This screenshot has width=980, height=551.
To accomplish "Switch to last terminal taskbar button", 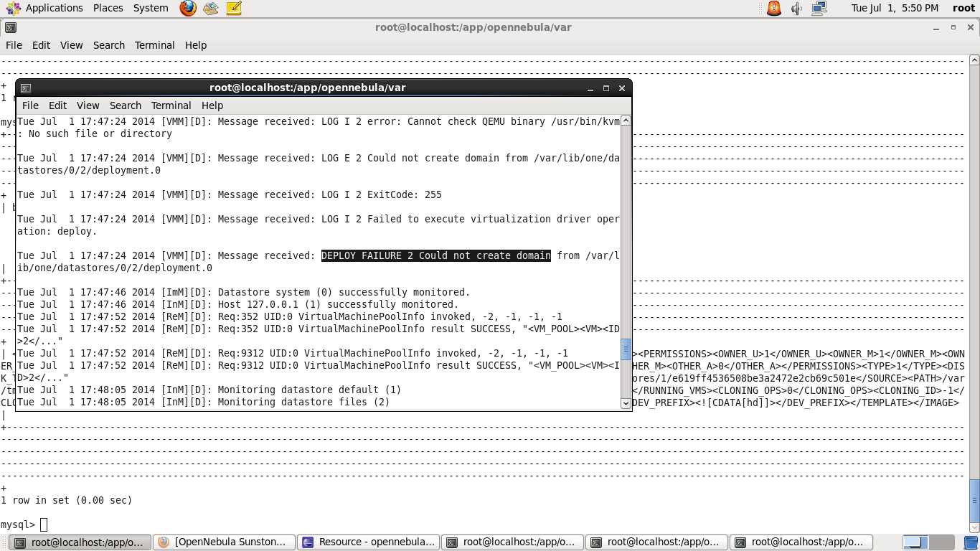I will pos(801,542).
